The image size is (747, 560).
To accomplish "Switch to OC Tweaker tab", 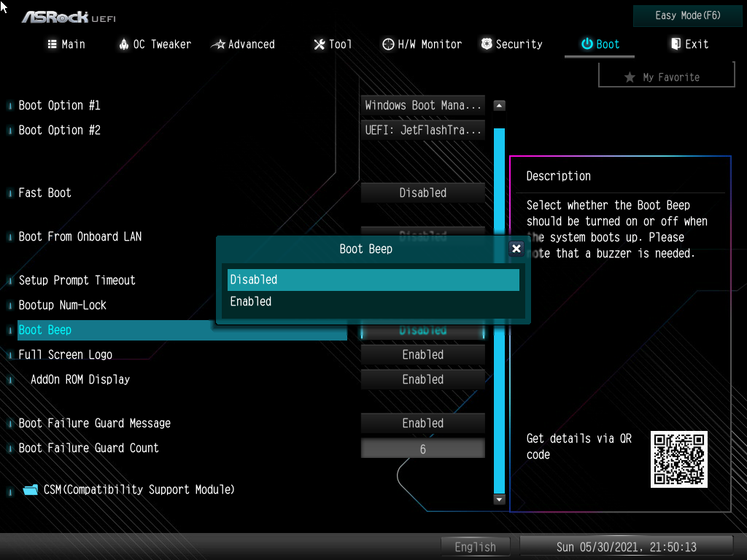I will 155,44.
